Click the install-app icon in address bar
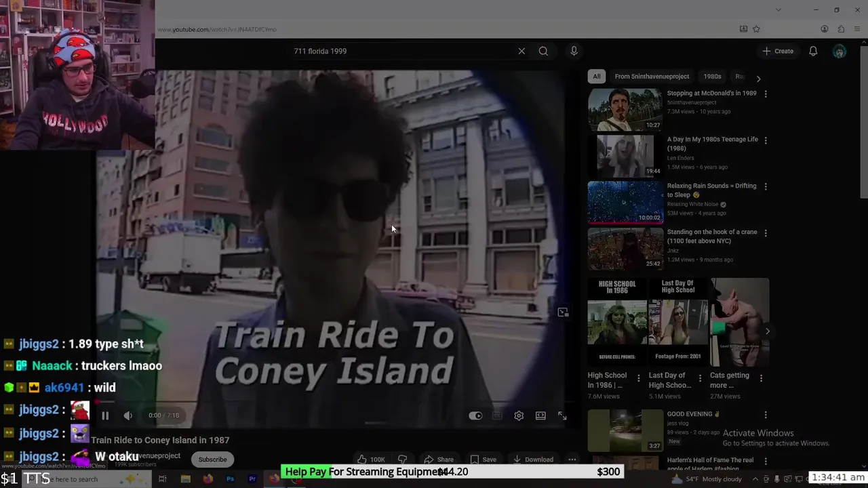The image size is (868, 488). coord(743,29)
